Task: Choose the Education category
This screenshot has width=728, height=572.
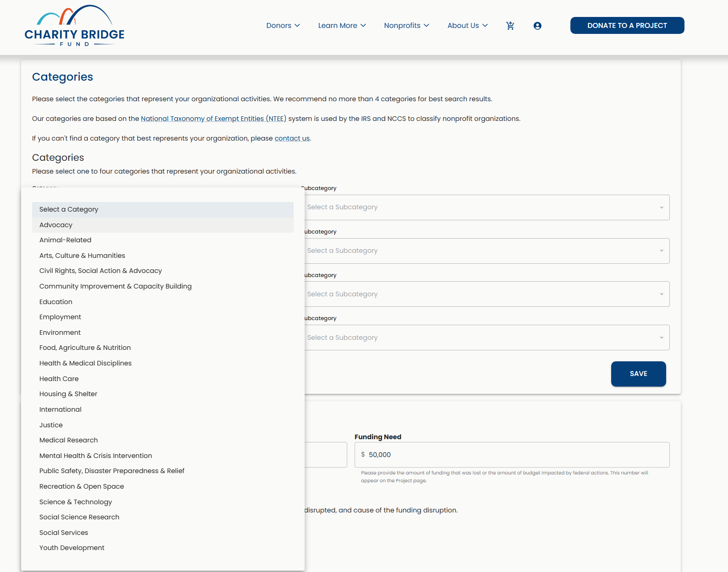Action: pyautogui.click(x=163, y=302)
